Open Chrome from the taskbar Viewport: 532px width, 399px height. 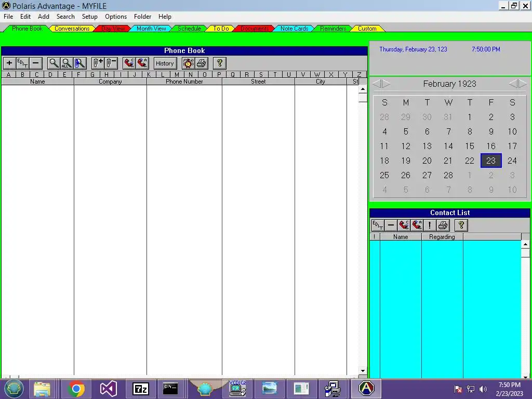[76, 389]
